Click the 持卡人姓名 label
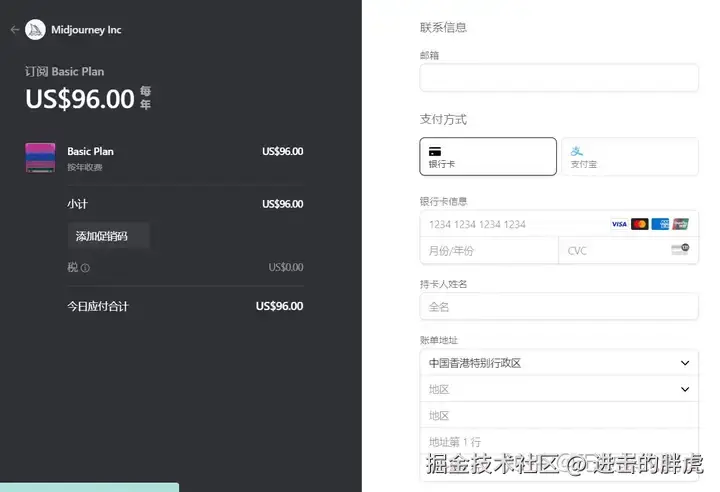This screenshot has width=720, height=492. [443, 284]
